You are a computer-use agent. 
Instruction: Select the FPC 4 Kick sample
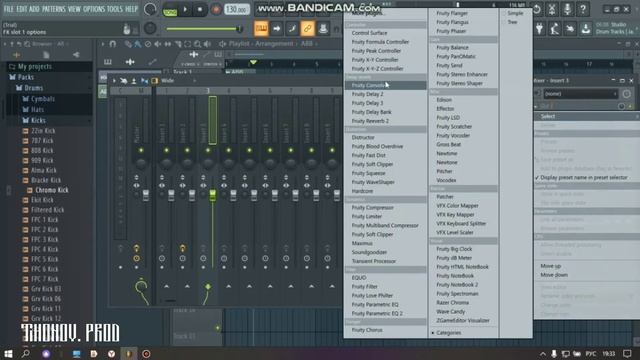point(44,249)
